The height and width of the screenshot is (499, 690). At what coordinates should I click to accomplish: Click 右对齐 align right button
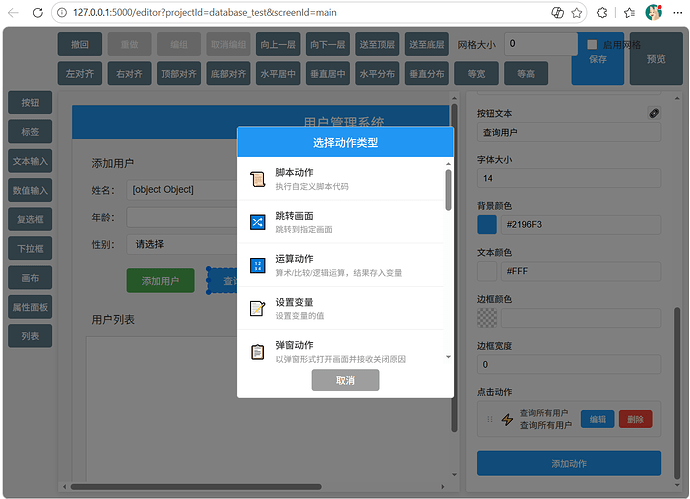(x=129, y=73)
